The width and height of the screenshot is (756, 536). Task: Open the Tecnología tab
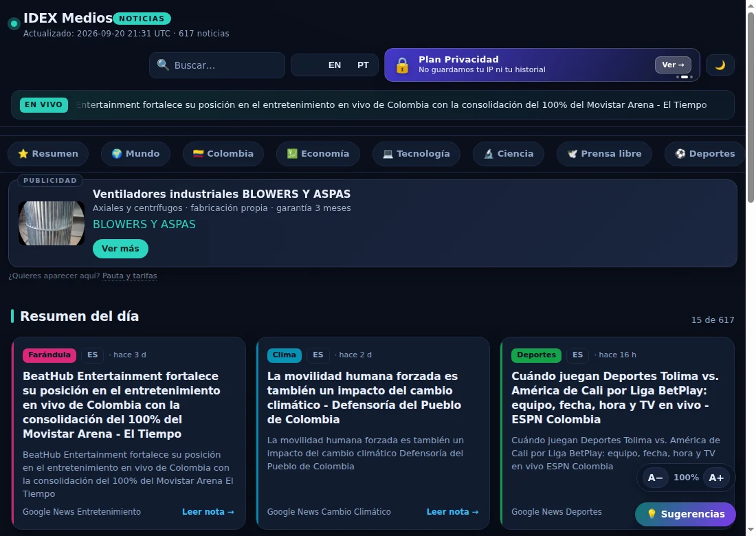tap(416, 154)
